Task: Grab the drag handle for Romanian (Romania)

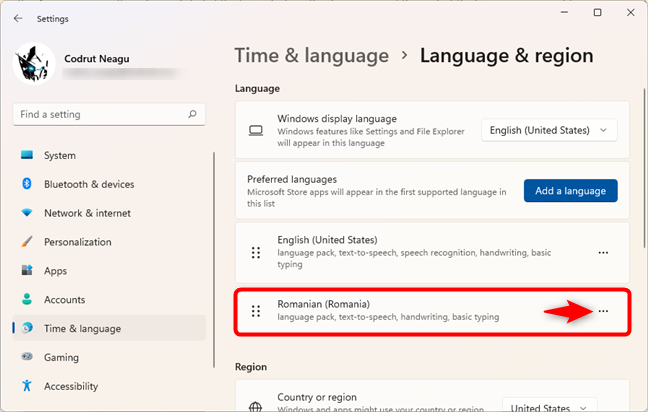Action: pyautogui.click(x=256, y=311)
